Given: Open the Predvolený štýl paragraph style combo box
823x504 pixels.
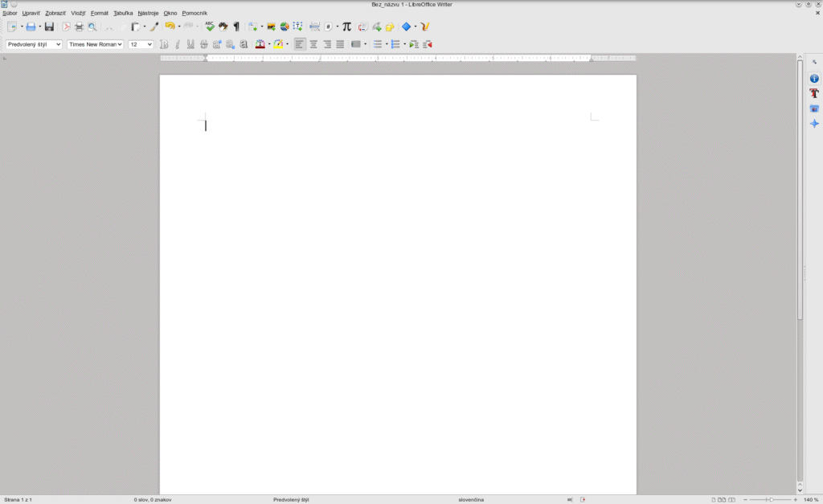Looking at the screenshot, I should (34, 45).
